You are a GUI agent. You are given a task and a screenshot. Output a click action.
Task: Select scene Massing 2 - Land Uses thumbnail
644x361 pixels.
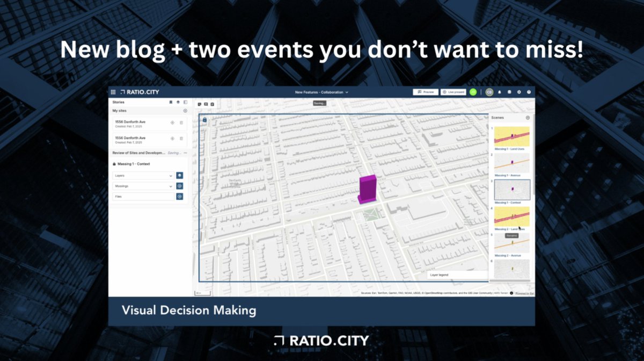click(x=512, y=216)
